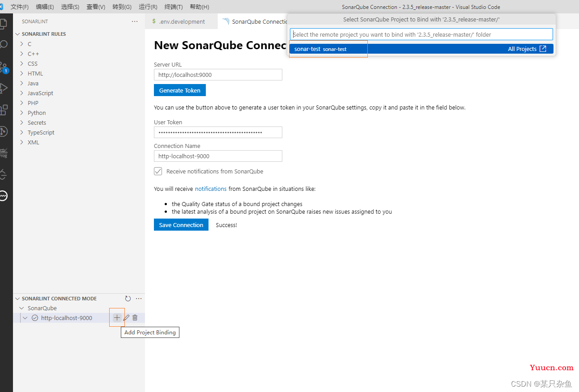This screenshot has height=392, width=579.
Task: Expand the CSS rules node
Action: tap(21, 63)
